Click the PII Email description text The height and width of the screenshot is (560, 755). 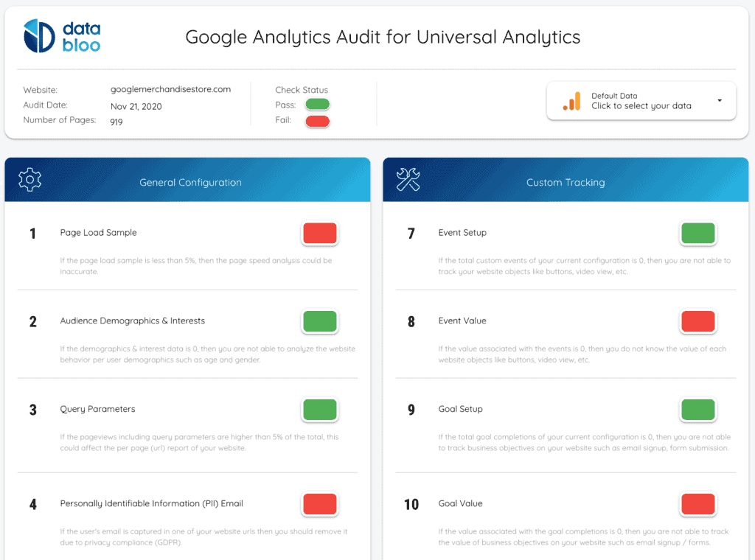pyautogui.click(x=203, y=537)
